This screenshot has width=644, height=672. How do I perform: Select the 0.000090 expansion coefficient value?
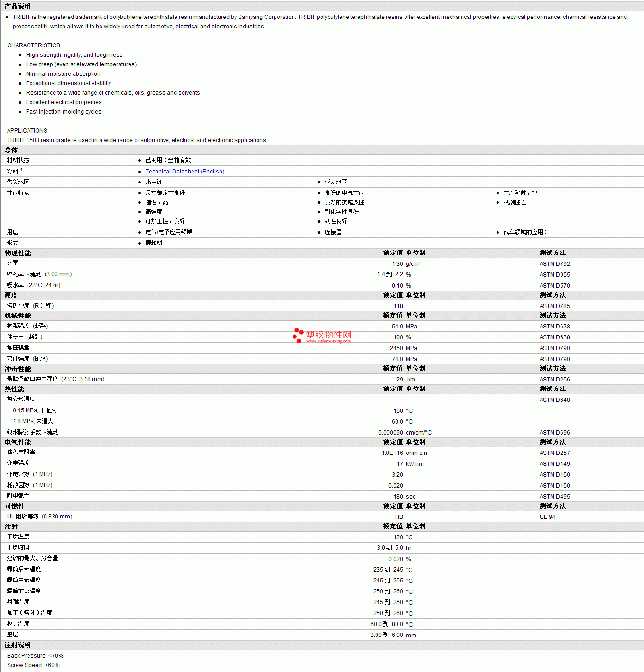391,433
